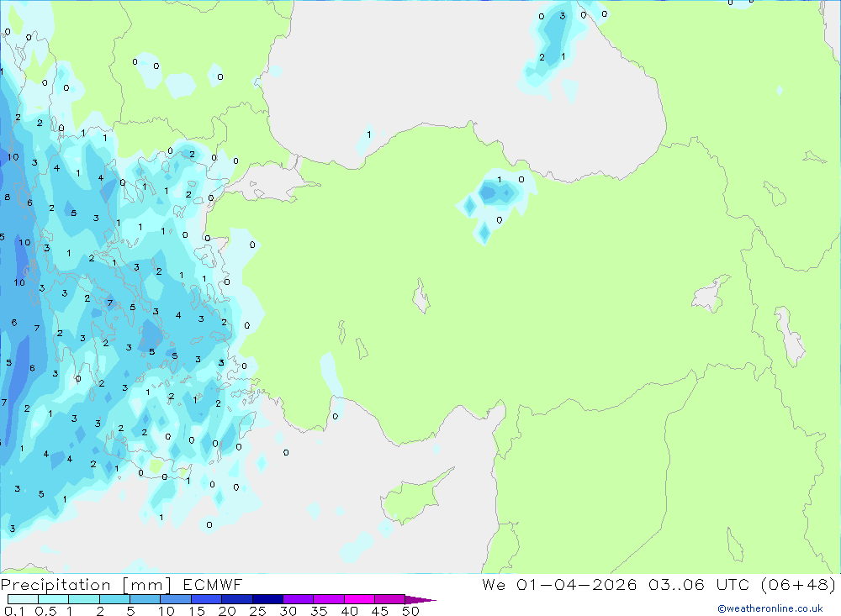841x616 pixels.
Task: Click the legend swatch between 5 and 10
Action: point(145,599)
